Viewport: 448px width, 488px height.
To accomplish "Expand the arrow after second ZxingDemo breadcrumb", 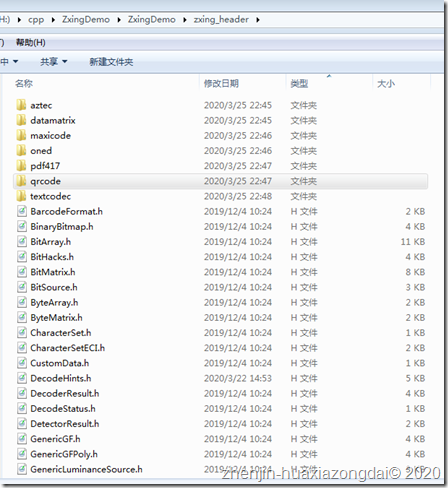I will [185, 20].
